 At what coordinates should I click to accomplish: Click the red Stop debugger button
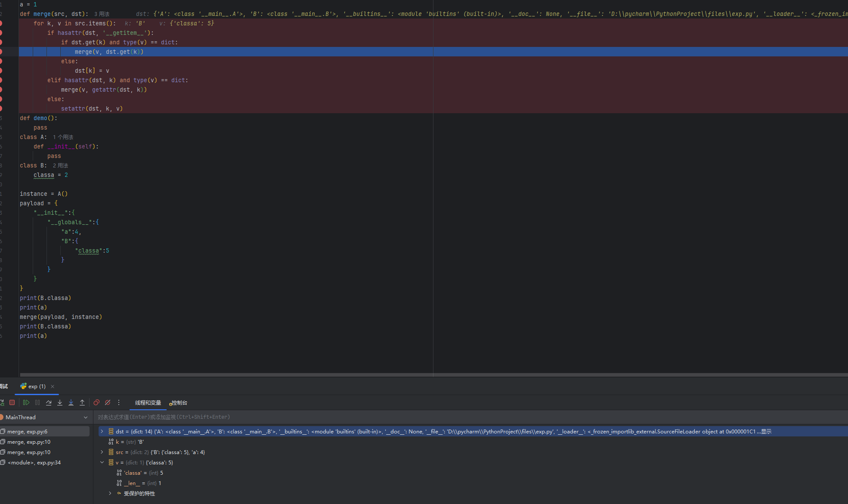(x=12, y=402)
